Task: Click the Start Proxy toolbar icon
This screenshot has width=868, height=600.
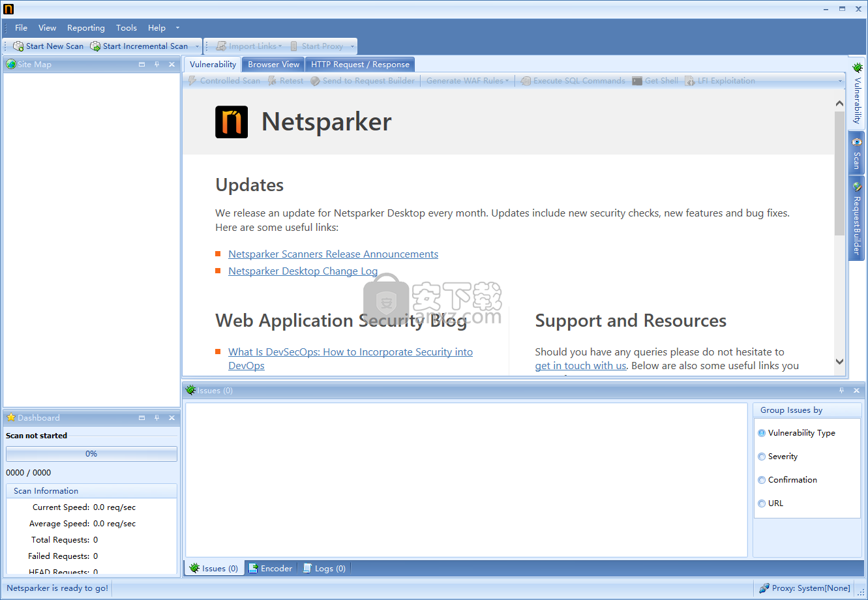Action: click(294, 46)
